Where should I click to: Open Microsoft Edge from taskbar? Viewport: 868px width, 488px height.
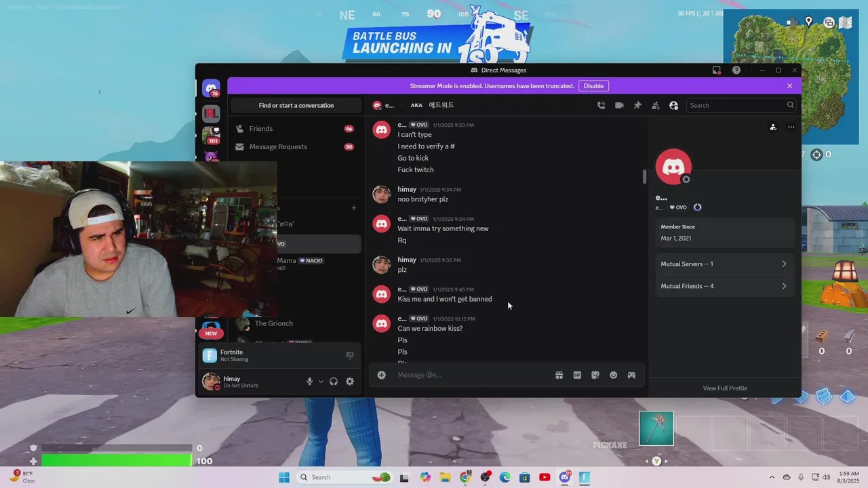pyautogui.click(x=505, y=477)
